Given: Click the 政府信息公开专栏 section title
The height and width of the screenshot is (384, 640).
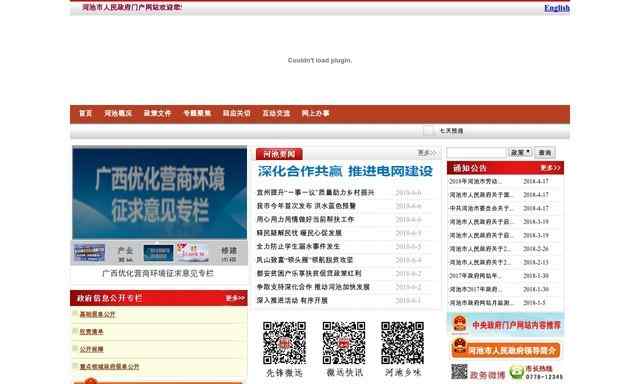Looking at the screenshot, I should (x=109, y=298).
